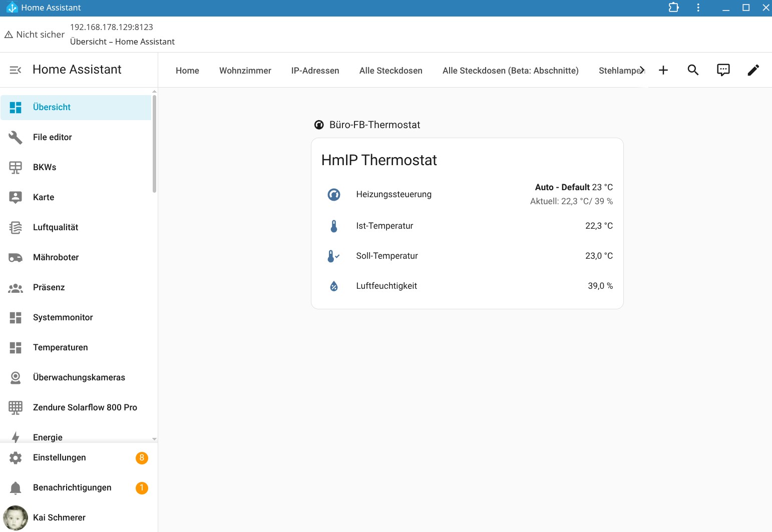Click the Heizungssteuerung thermostat icon
The width and height of the screenshot is (772, 532).
(334, 195)
